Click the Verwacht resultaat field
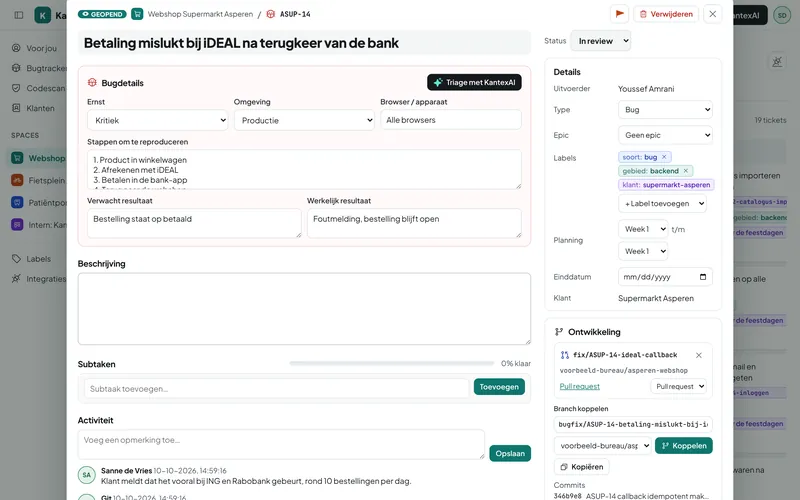800x500 pixels. pos(194,223)
